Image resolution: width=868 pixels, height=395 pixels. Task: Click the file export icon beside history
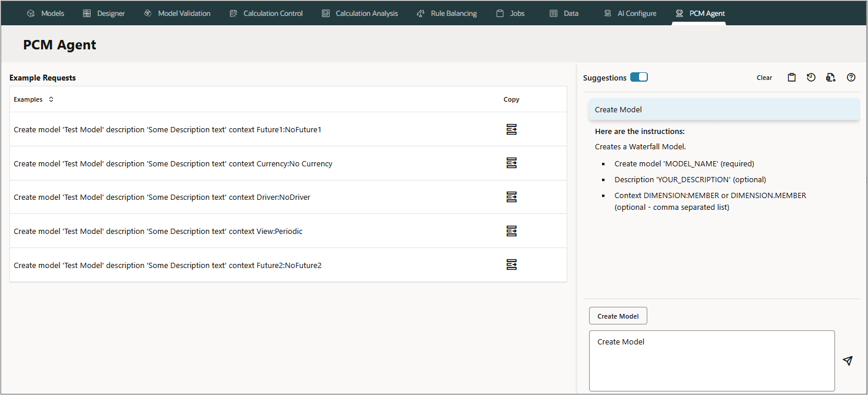[x=831, y=78]
